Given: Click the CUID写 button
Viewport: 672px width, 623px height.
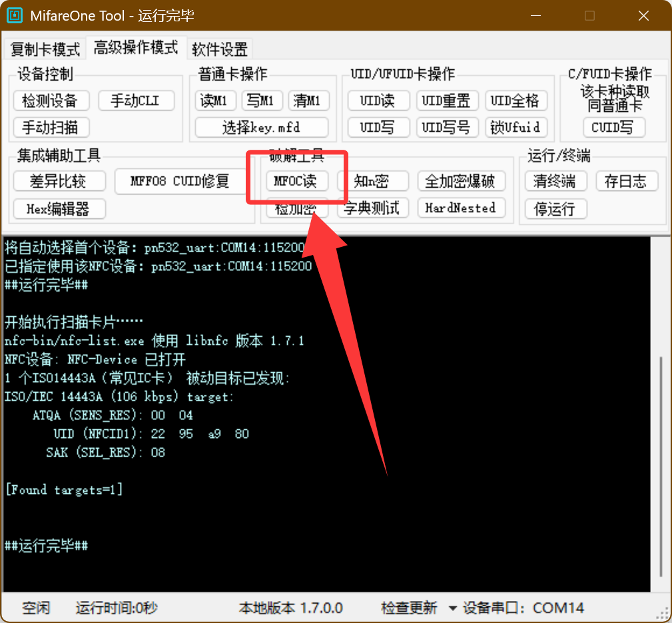Looking at the screenshot, I should (x=613, y=127).
